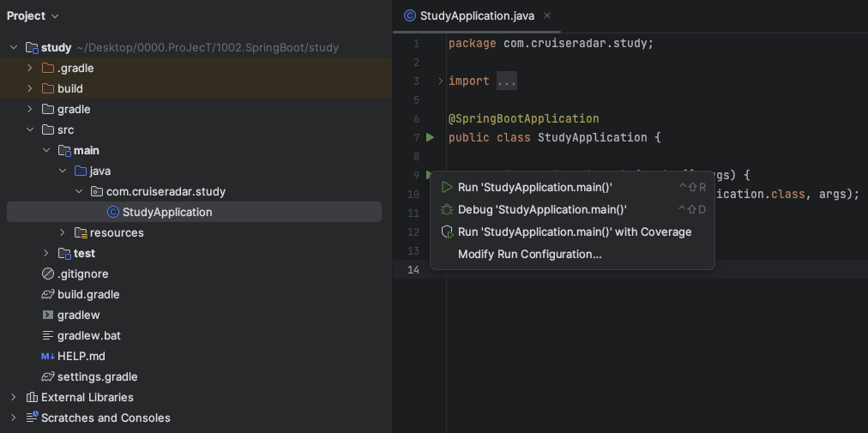Screen dimensions: 868x433
Task: Select the gradlew.bat file in the tree
Action: tap(88, 335)
